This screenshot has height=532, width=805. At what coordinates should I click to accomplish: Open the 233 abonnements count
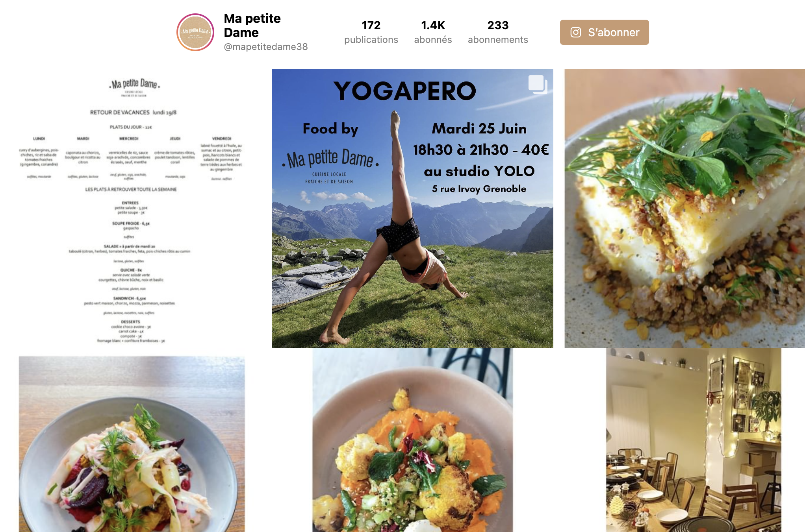[x=498, y=32]
